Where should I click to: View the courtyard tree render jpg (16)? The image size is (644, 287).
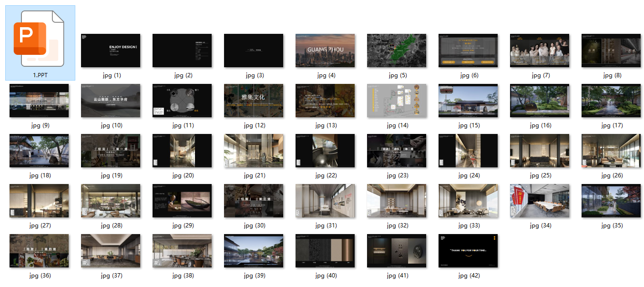[540, 101]
